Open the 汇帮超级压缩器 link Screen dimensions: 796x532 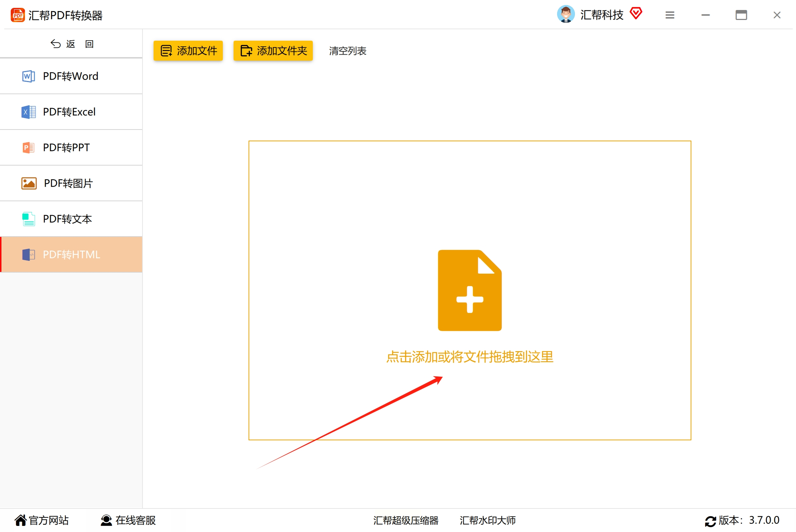[x=406, y=521]
